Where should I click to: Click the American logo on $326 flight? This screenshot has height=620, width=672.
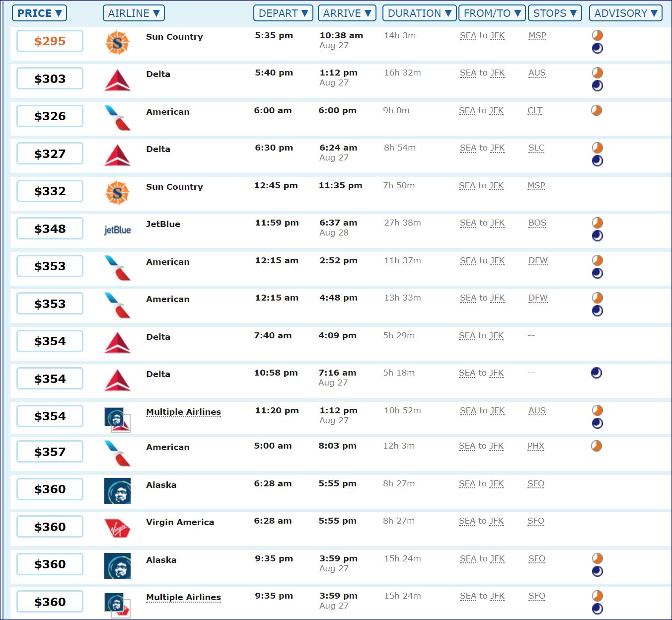pos(117,117)
